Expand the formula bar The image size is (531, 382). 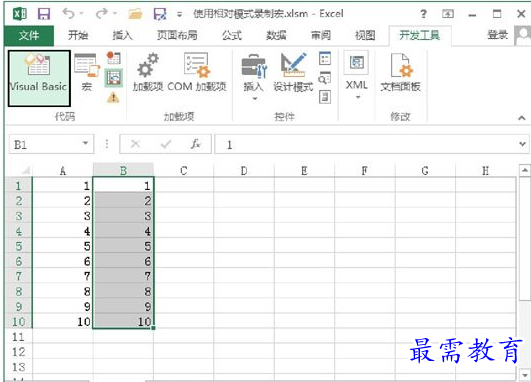pyautogui.click(x=522, y=144)
